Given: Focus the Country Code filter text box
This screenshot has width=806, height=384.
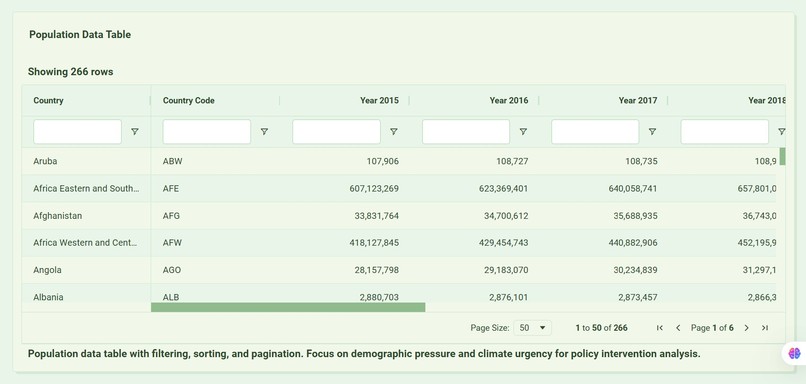Looking at the screenshot, I should point(207,132).
